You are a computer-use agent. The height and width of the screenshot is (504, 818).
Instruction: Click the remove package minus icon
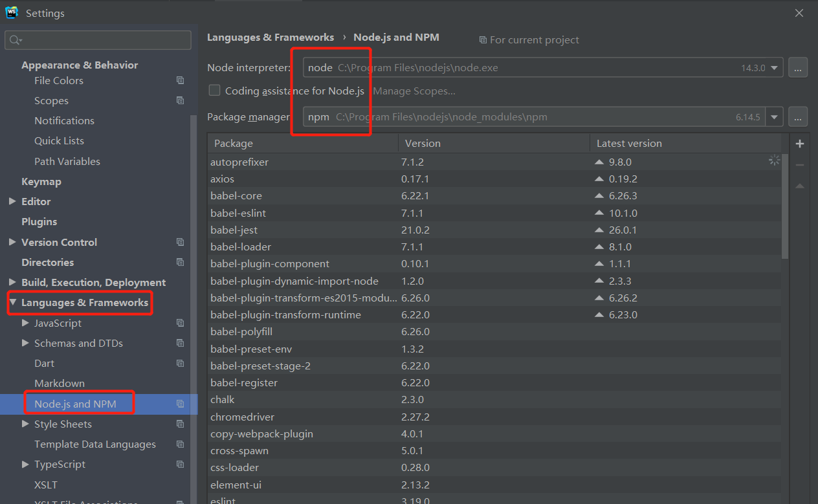tap(800, 165)
